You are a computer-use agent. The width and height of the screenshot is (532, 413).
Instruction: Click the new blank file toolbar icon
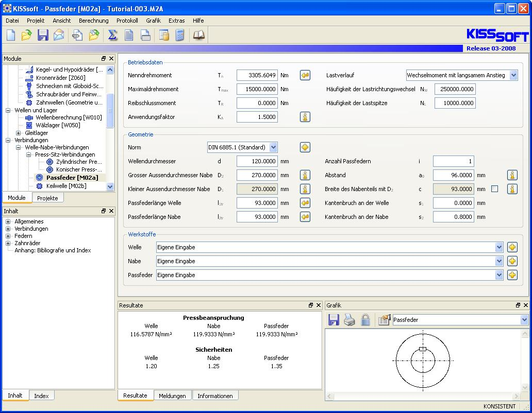point(11,35)
